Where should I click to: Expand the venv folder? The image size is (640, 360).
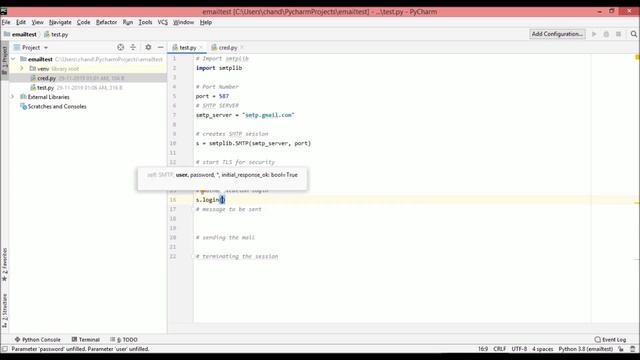coord(22,69)
